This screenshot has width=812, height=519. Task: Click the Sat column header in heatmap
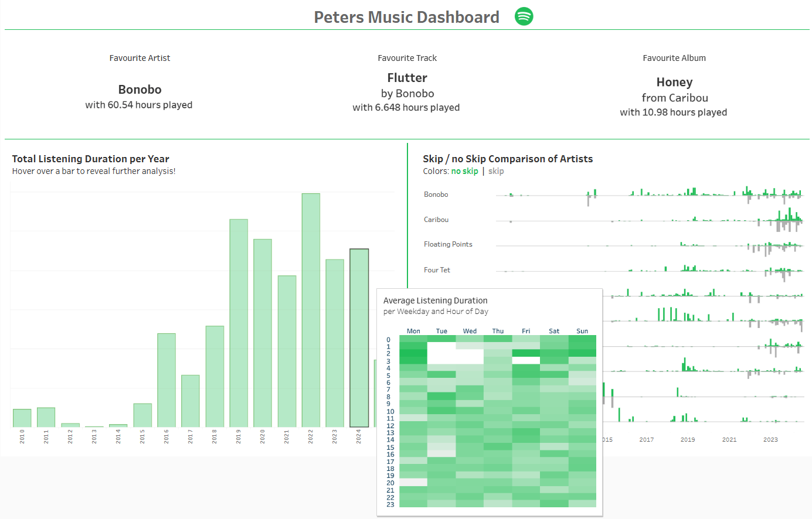[x=554, y=331]
